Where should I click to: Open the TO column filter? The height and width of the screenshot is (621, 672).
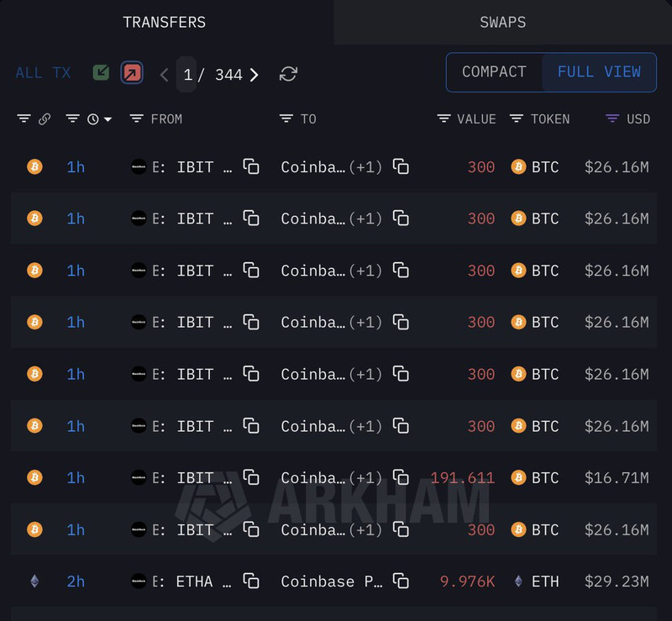coord(286,119)
